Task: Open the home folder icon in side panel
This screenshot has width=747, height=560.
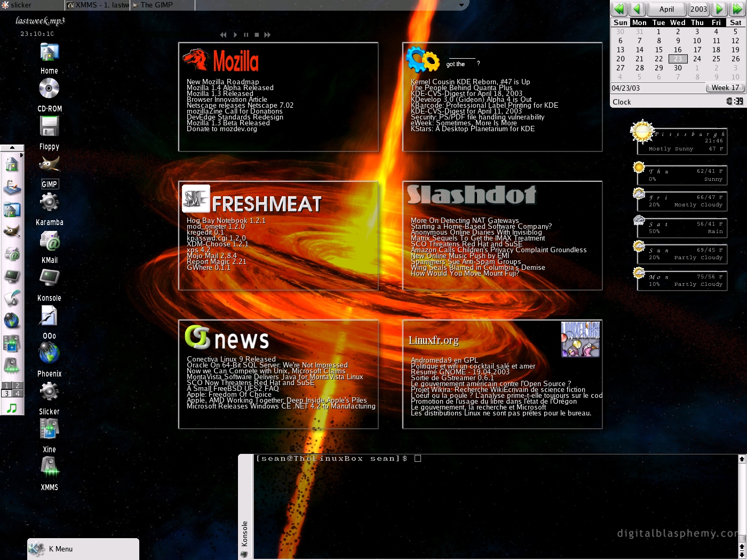Action: click(12, 210)
